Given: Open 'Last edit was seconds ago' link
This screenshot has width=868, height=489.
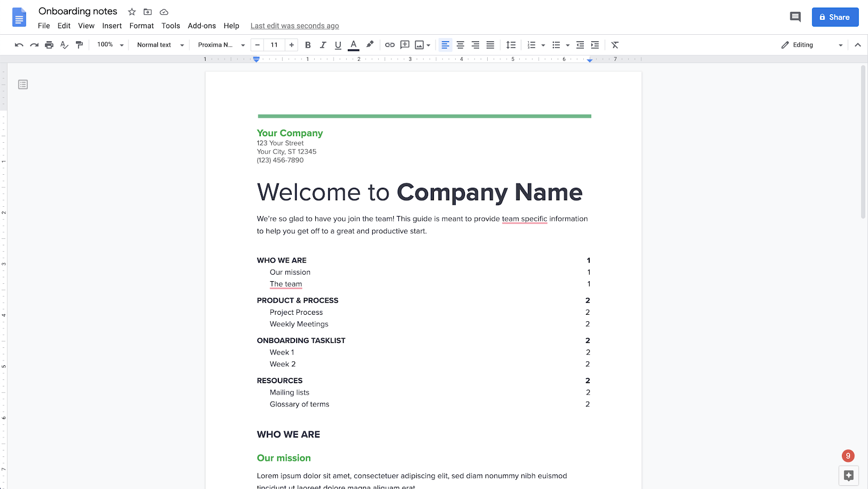Looking at the screenshot, I should pyautogui.click(x=295, y=26).
